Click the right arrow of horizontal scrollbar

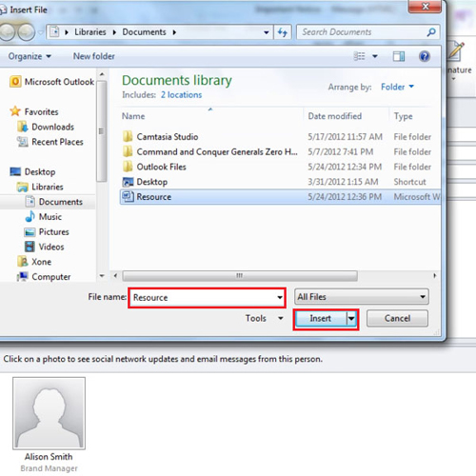(x=435, y=275)
